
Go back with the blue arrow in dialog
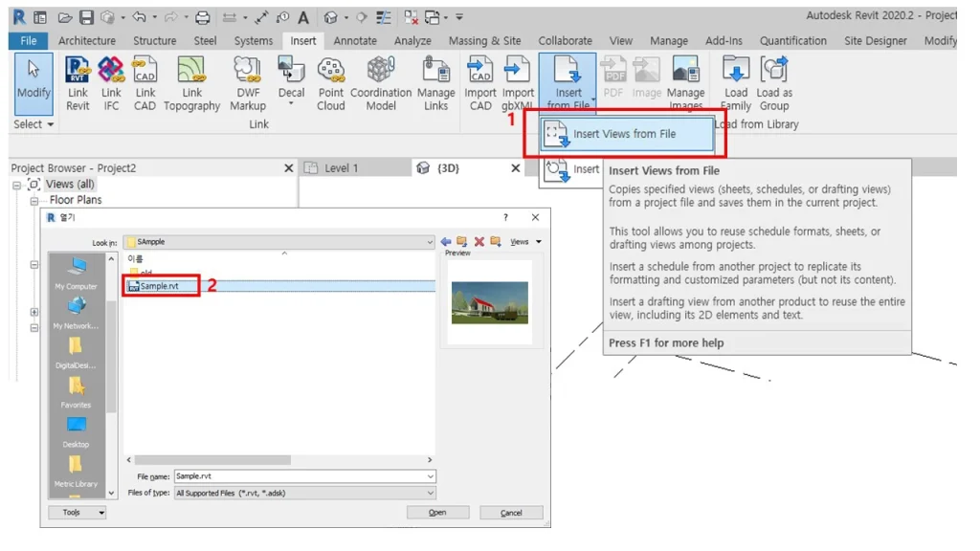click(446, 242)
